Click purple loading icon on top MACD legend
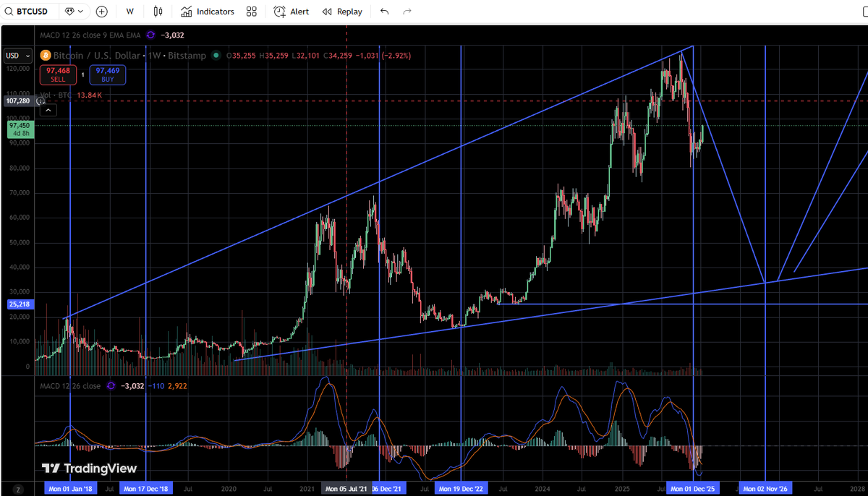 [x=150, y=34]
